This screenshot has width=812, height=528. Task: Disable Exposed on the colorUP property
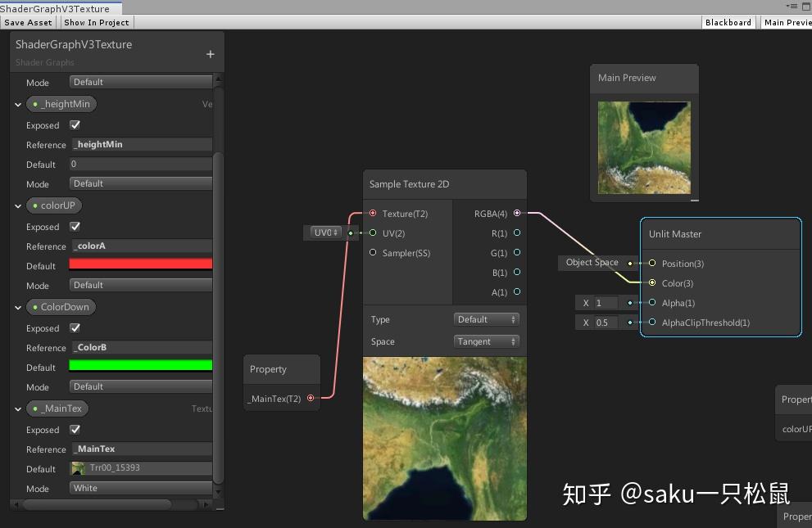[x=77, y=227]
